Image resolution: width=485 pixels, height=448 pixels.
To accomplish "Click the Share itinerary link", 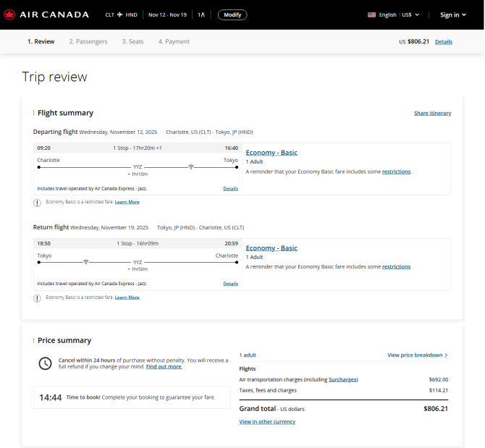I will pos(432,113).
